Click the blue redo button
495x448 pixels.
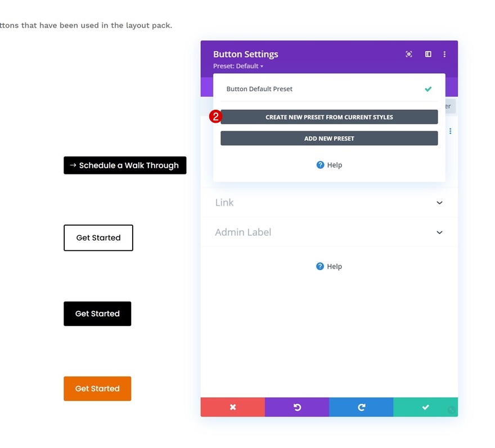click(361, 407)
